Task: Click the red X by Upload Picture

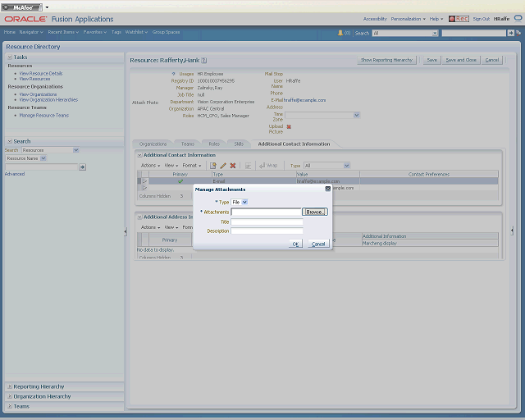Action: (x=289, y=126)
